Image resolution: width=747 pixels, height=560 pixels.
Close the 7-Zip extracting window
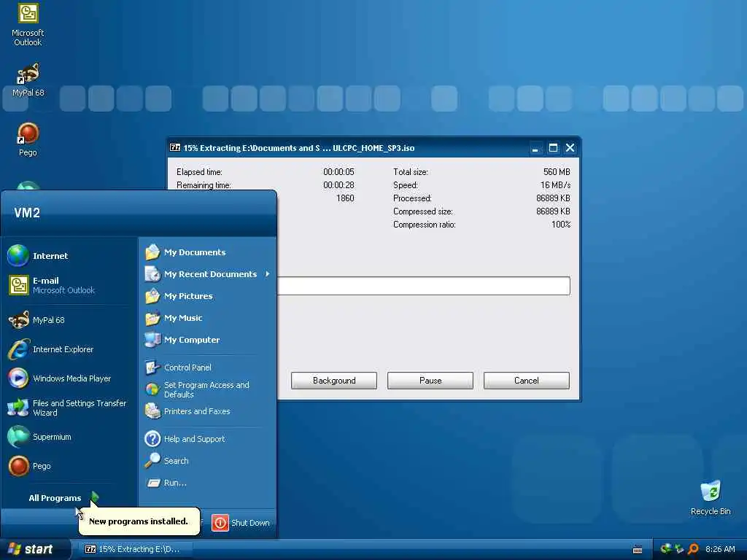pyautogui.click(x=570, y=148)
